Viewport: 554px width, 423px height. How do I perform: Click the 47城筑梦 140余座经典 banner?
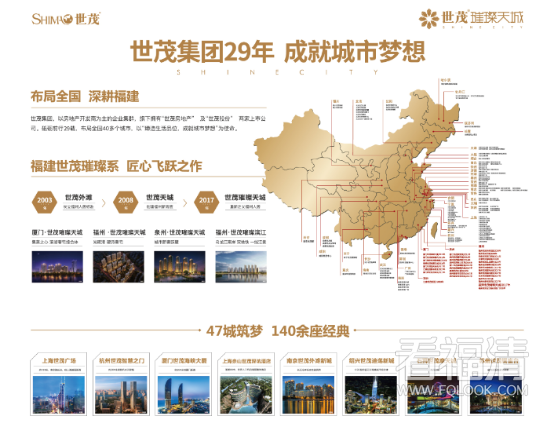click(278, 331)
